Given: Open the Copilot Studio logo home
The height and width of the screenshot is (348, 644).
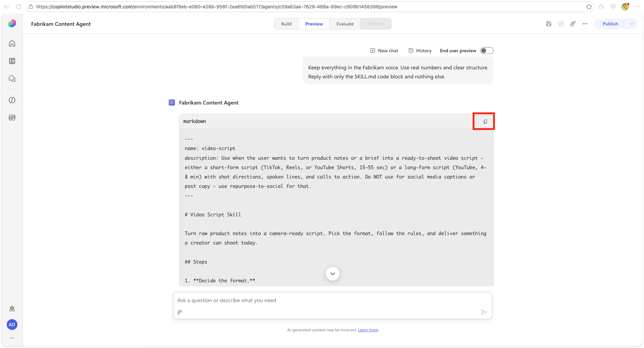Looking at the screenshot, I should pos(12,23).
